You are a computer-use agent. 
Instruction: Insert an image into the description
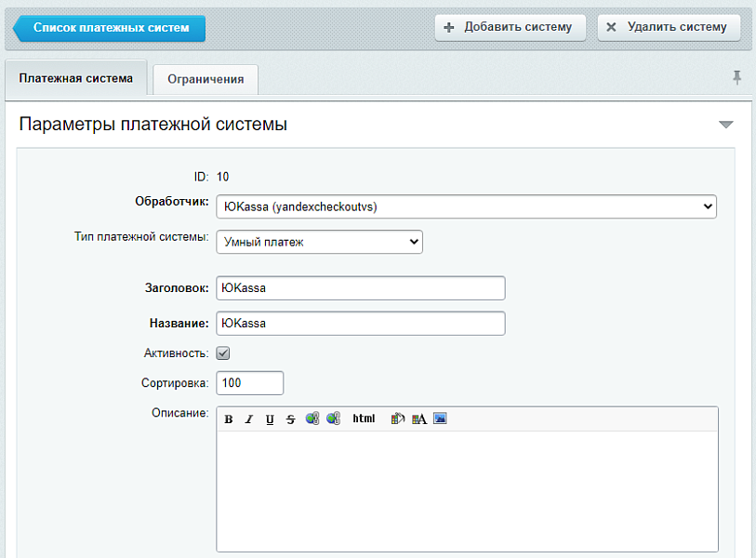(441, 419)
